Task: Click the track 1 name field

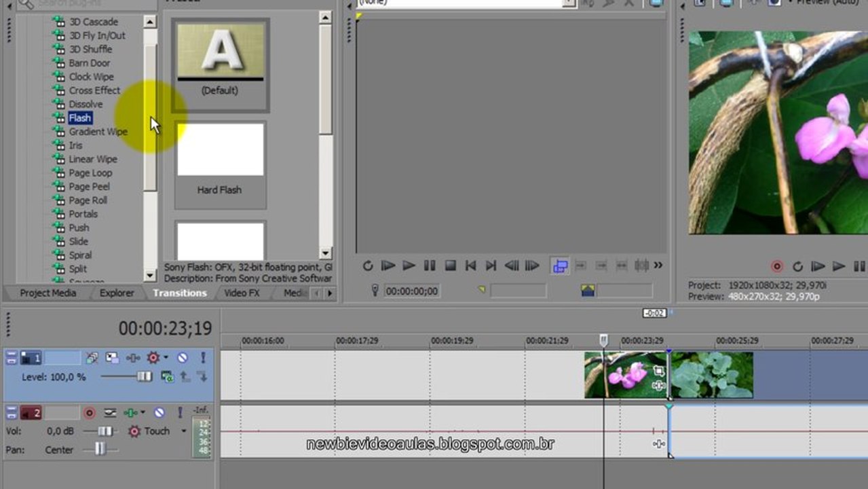Action: pyautogui.click(x=62, y=357)
